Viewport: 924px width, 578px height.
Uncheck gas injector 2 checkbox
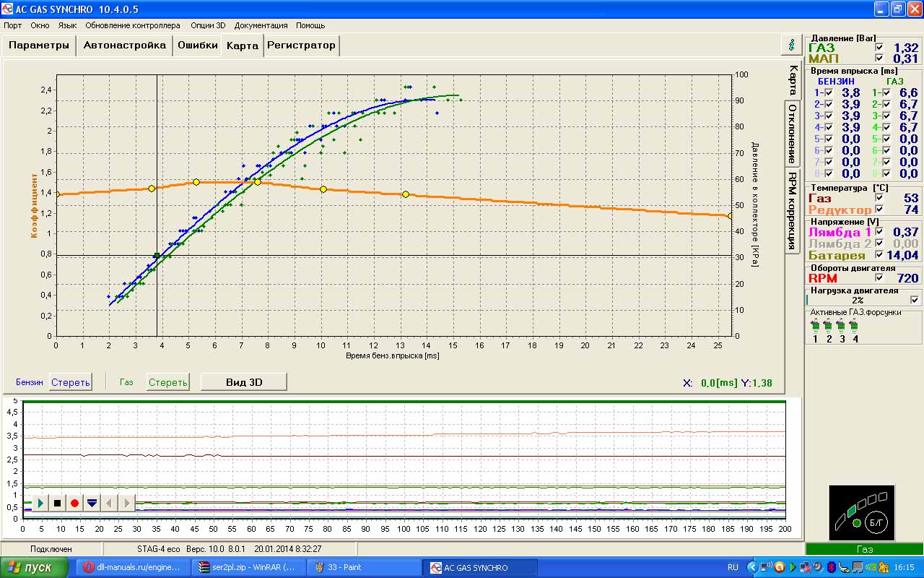tap(886, 104)
